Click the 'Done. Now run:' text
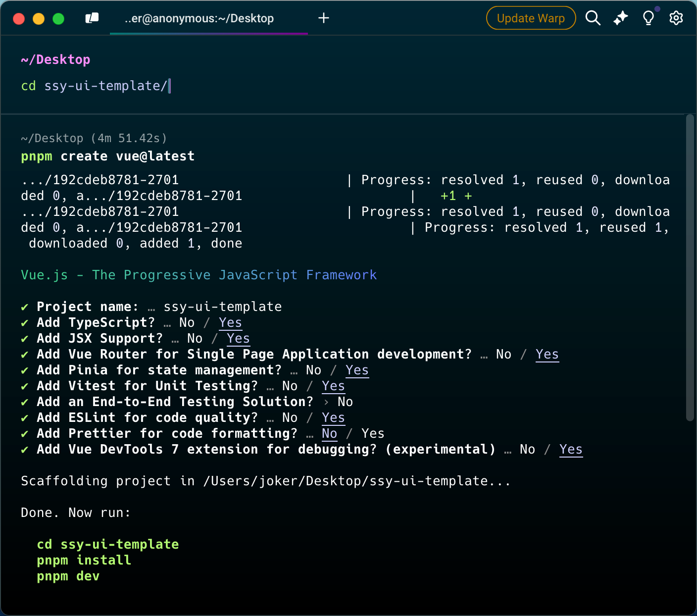697x616 pixels. coord(76,513)
